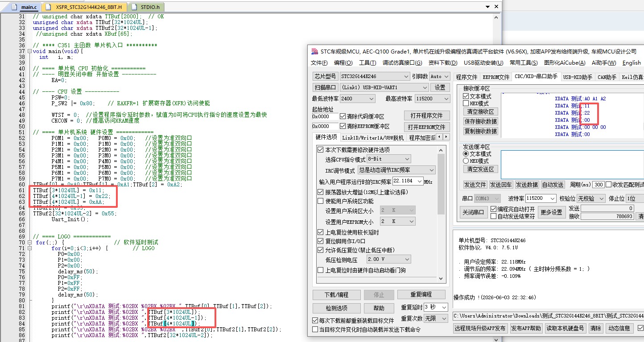This screenshot has width=644, height=342.
Task: Open the Ai助手(W) menu
Action: [x=603, y=63]
